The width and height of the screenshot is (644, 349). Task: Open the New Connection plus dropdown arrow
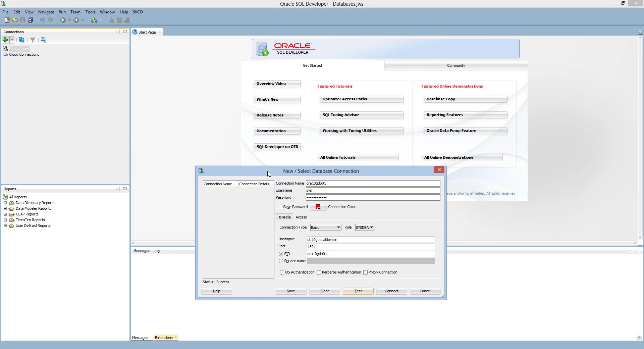tap(12, 40)
